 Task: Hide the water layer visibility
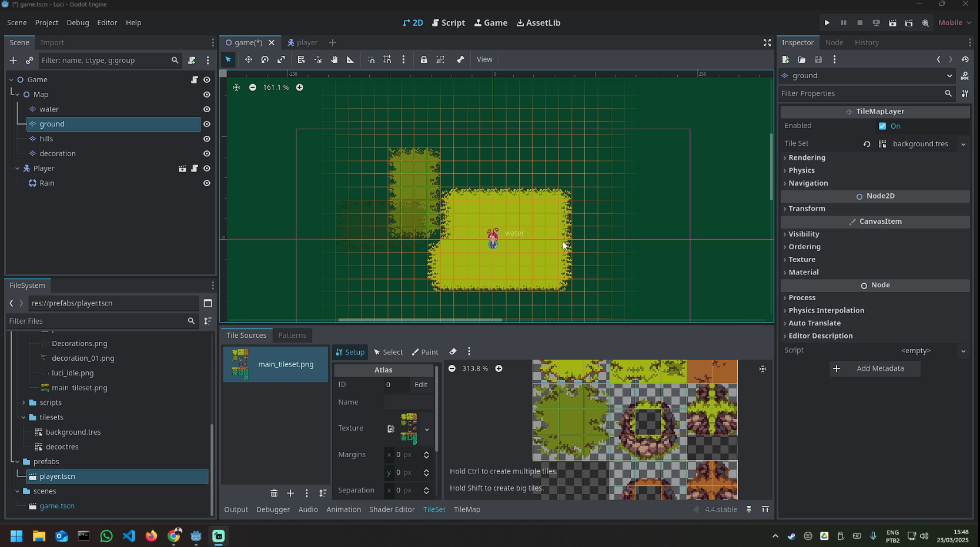point(207,109)
